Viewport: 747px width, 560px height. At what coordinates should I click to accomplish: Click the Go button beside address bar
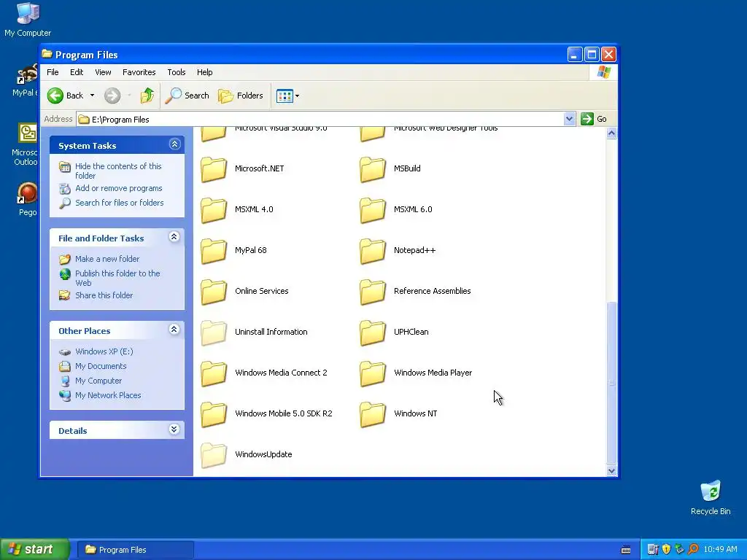click(x=594, y=119)
